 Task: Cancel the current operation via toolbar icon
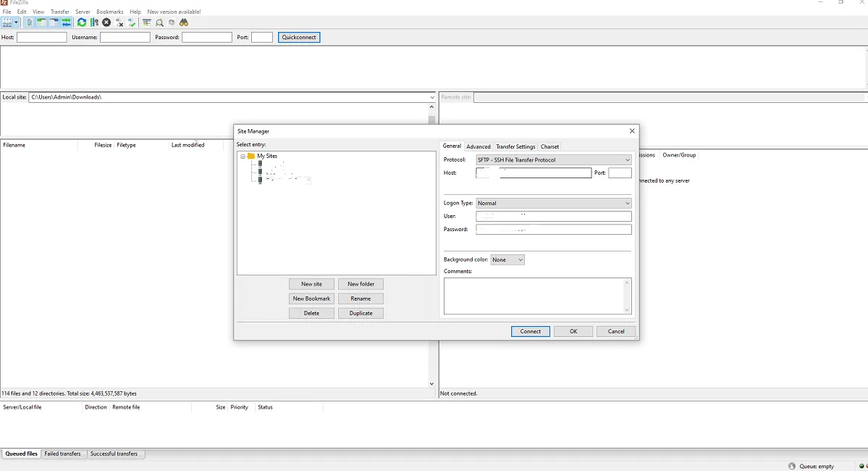click(x=106, y=22)
